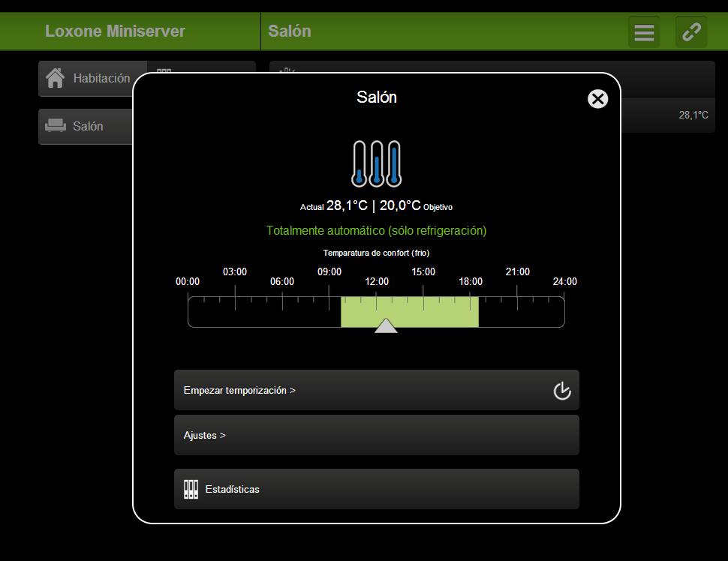This screenshot has height=561, width=728.
Task: Click the three thermometers icon
Action: 377,163
